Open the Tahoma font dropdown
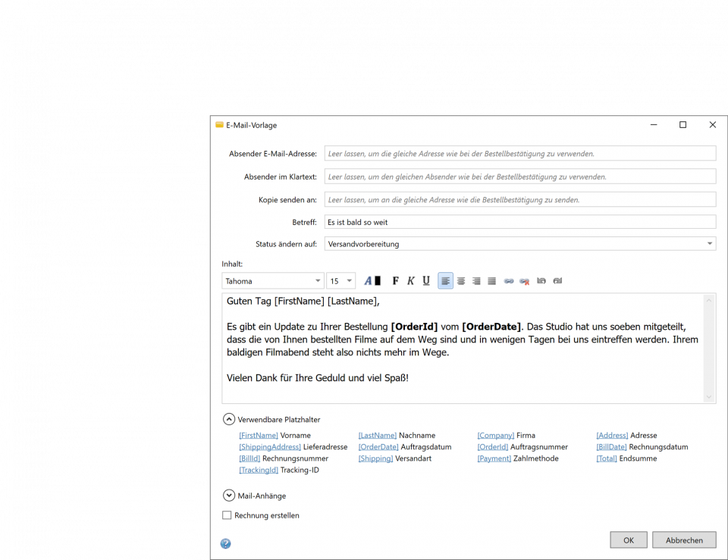Image resolution: width=728 pixels, height=560 pixels. 273,281
